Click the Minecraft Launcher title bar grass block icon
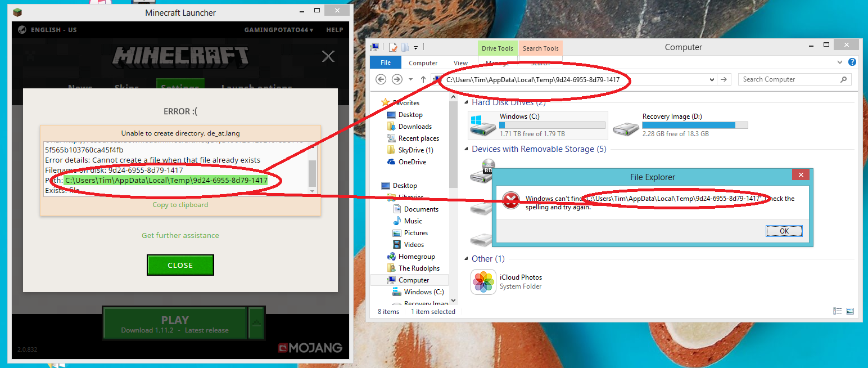868x368 pixels. pyautogui.click(x=18, y=12)
